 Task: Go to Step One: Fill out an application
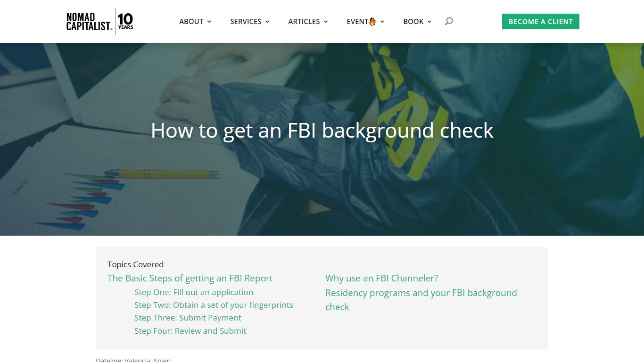coord(194,292)
